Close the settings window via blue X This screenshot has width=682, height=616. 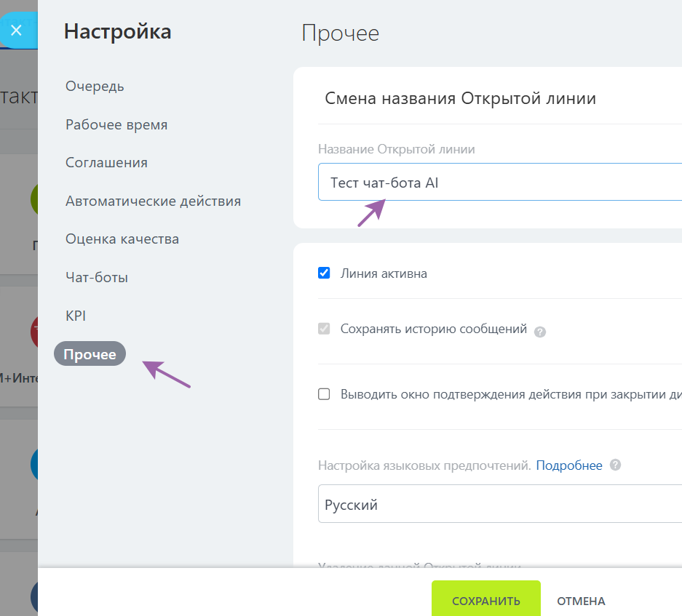(16, 29)
